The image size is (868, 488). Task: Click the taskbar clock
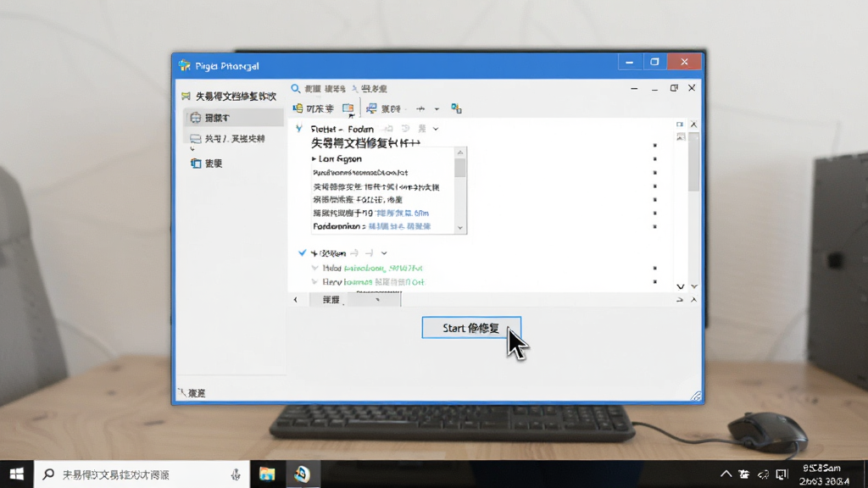pos(824,474)
